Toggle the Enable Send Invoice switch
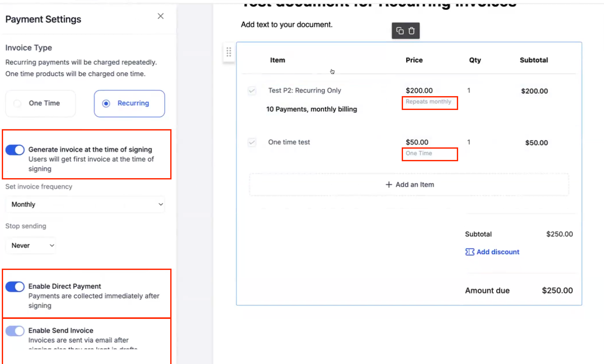This screenshot has height=364, width=604. coord(15,331)
